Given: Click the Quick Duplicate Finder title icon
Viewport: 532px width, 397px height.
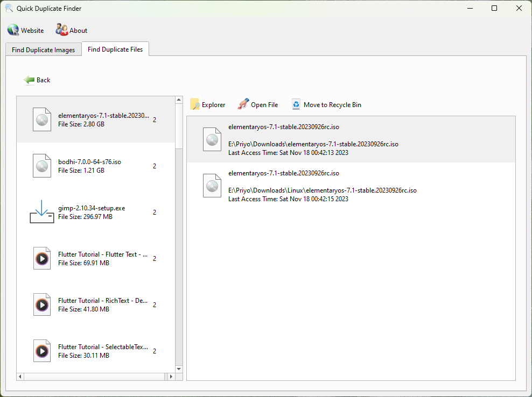Looking at the screenshot, I should [9, 8].
